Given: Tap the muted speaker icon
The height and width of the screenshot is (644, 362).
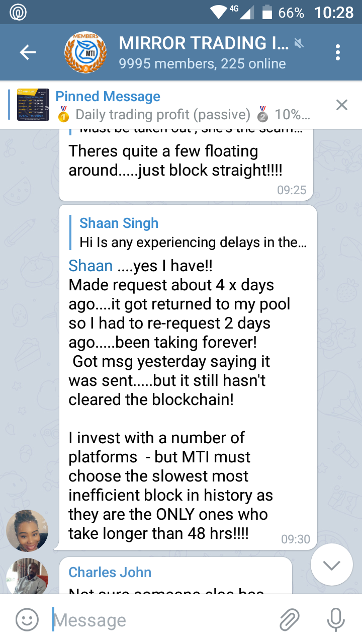Looking at the screenshot, I should pos(299,44).
